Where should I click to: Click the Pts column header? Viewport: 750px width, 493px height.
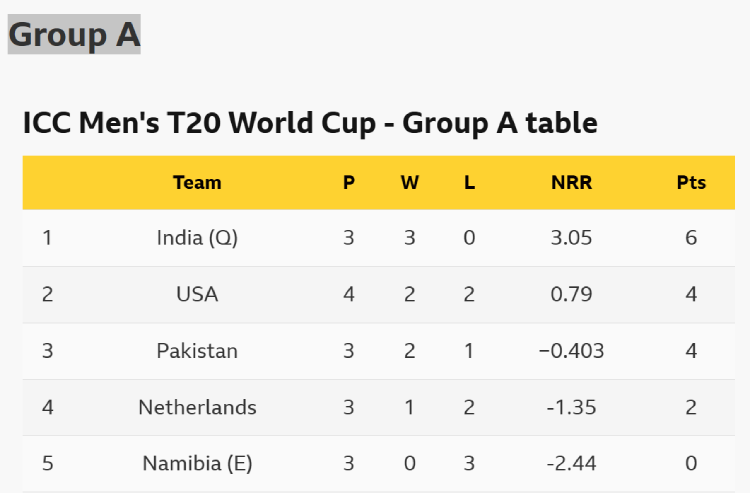(x=691, y=182)
